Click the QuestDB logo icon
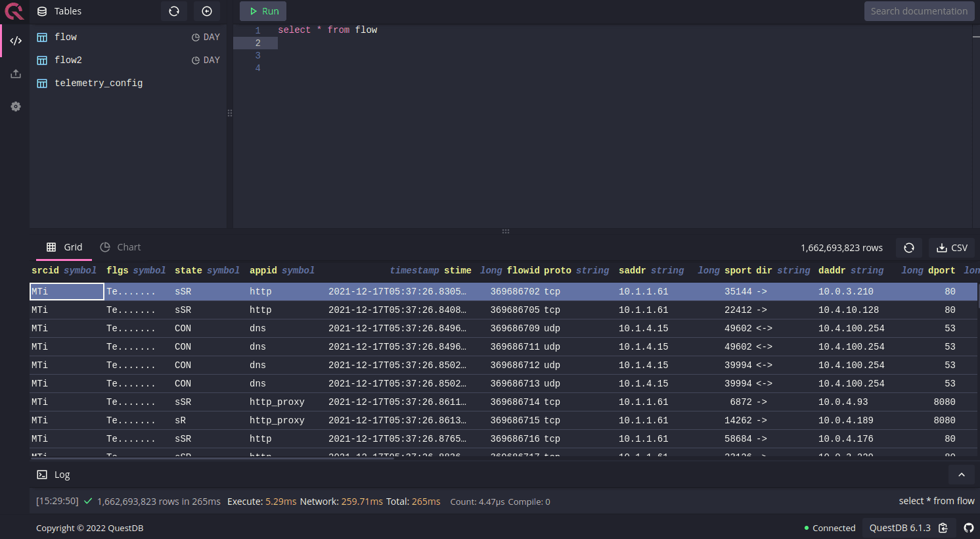This screenshot has width=980, height=539. (x=14, y=11)
